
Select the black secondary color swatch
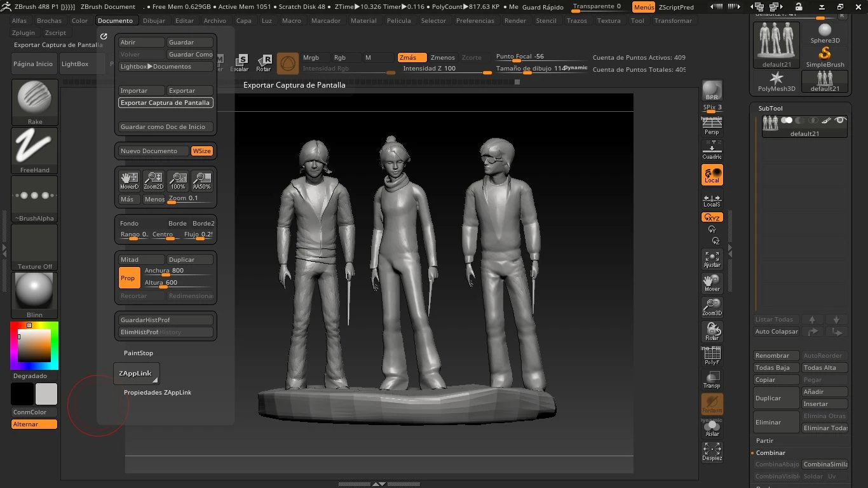click(x=22, y=394)
